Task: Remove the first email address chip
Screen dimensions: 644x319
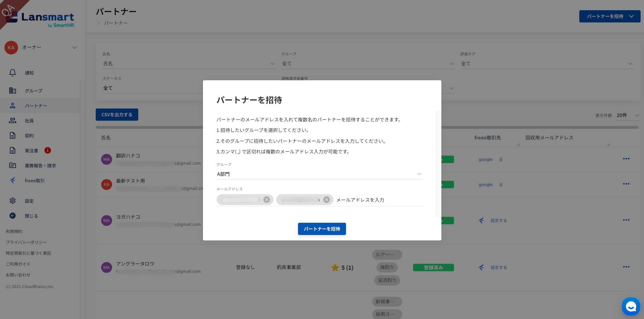Action: (x=267, y=200)
